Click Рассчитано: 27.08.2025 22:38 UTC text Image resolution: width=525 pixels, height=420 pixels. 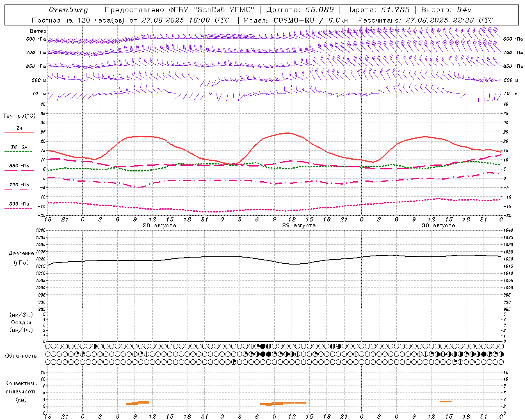click(426, 20)
